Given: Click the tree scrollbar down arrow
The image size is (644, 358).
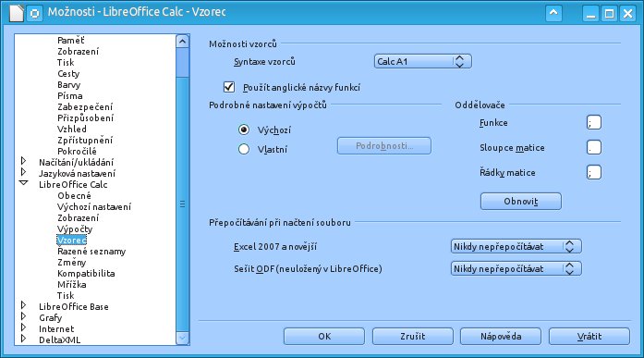Looking at the screenshot, I should coord(182,339).
